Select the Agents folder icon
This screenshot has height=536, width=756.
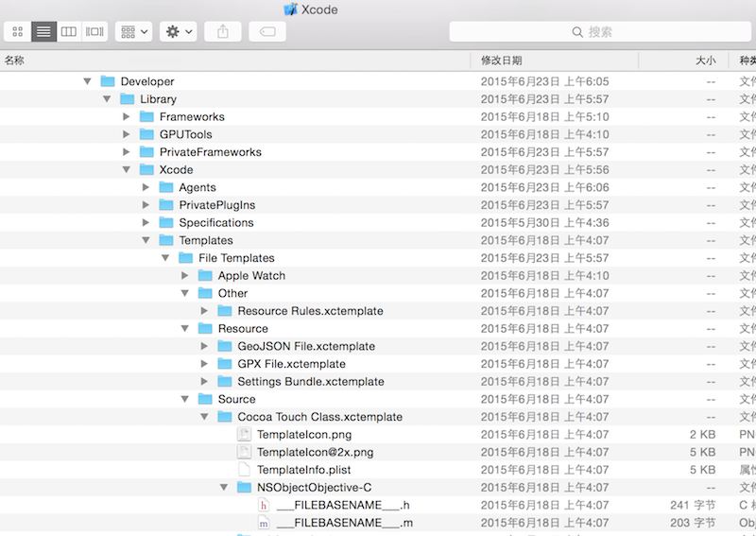[166, 187]
